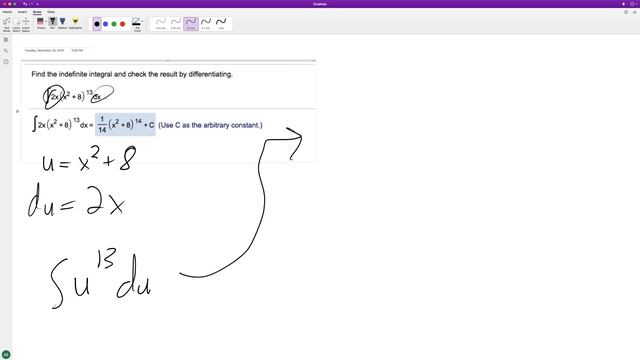Screen dimensions: 640x360
Task: Open the search icon in sidebar
Action: pos(6,51)
